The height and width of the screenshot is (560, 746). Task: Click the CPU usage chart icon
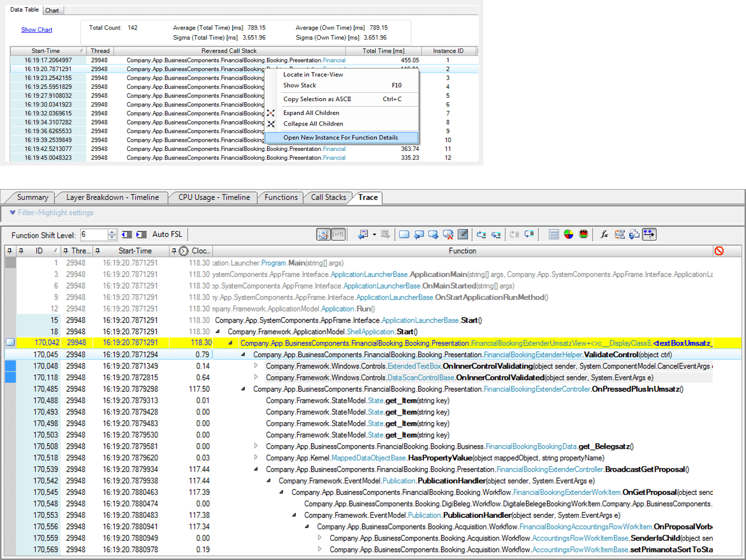pos(584,234)
